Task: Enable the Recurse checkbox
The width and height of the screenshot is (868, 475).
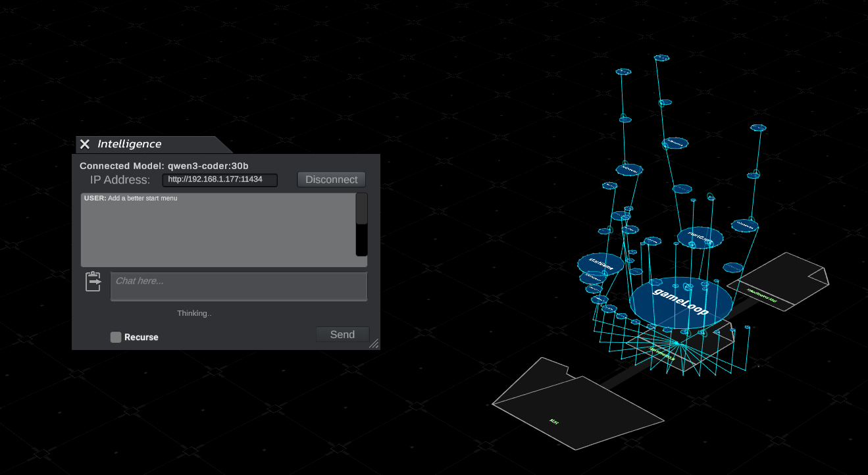Action: coord(116,337)
